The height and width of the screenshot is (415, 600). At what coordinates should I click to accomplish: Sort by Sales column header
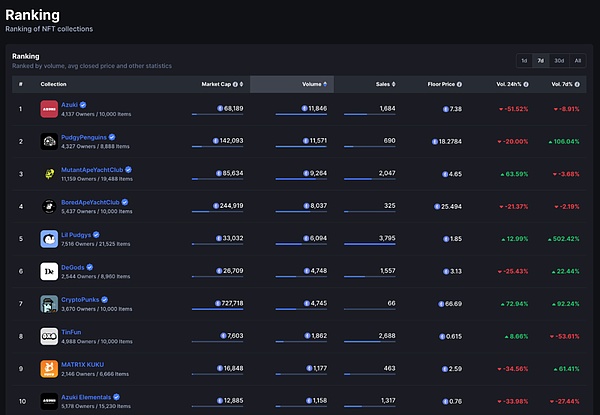[x=383, y=84]
